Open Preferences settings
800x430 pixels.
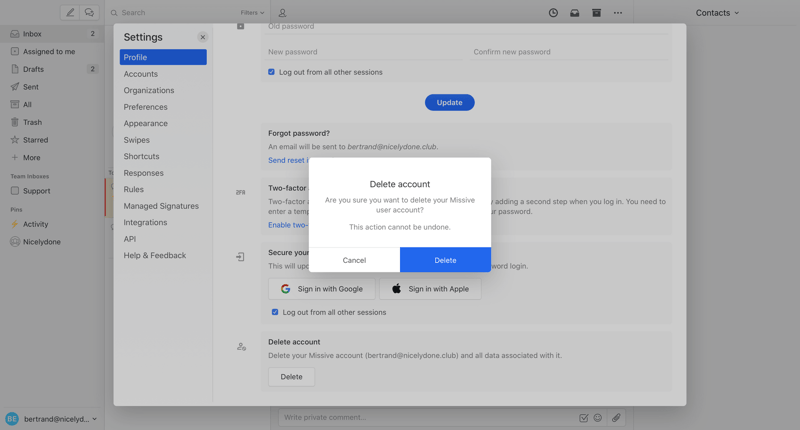(163, 107)
